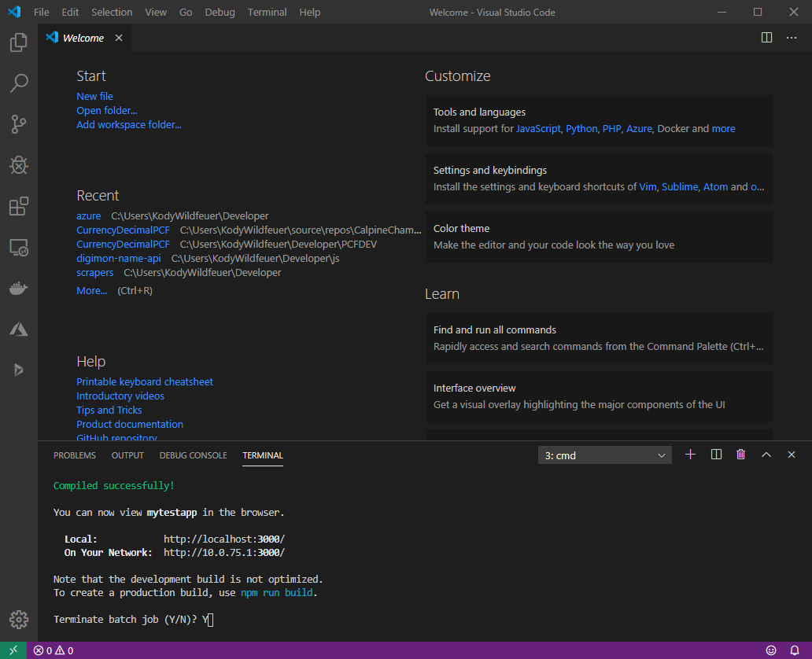Viewport: 812px width, 659px height.
Task: Open the Docker whale icon
Action: pyautogui.click(x=19, y=289)
